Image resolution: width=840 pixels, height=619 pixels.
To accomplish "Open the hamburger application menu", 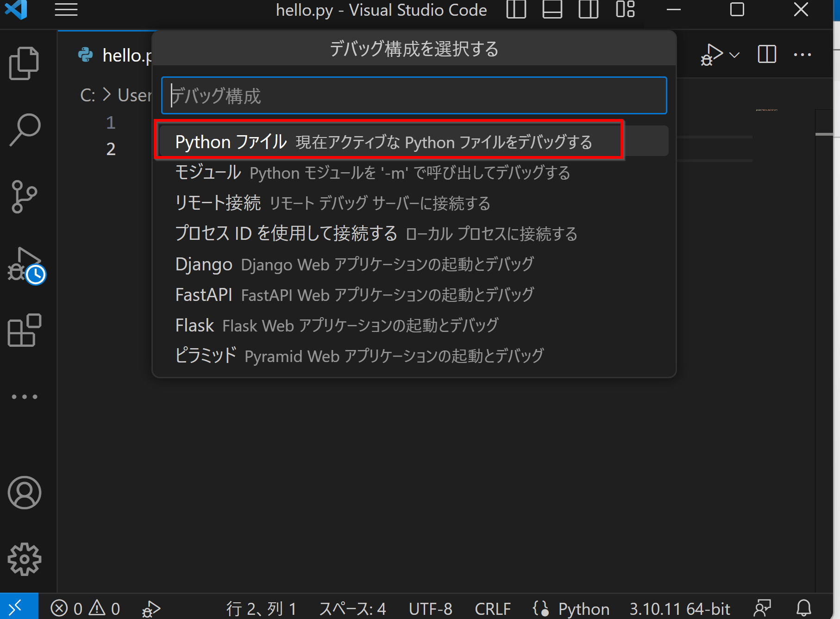I will (x=66, y=10).
